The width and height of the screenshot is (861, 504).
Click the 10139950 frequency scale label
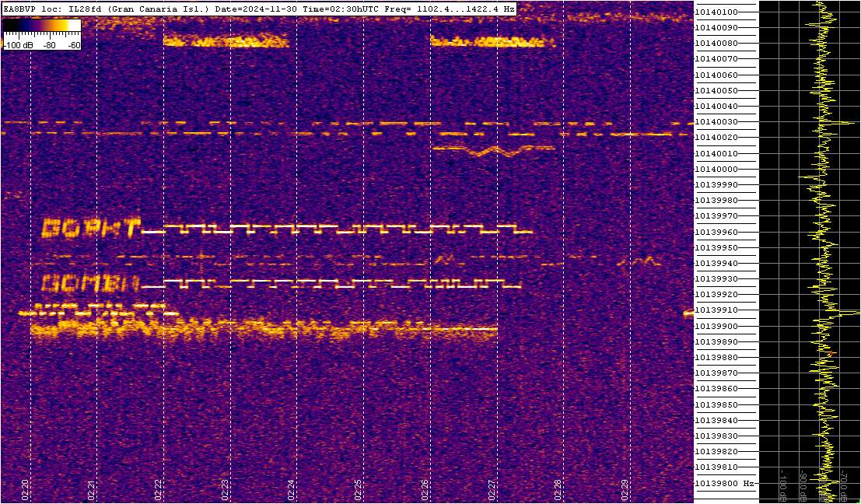click(x=716, y=247)
